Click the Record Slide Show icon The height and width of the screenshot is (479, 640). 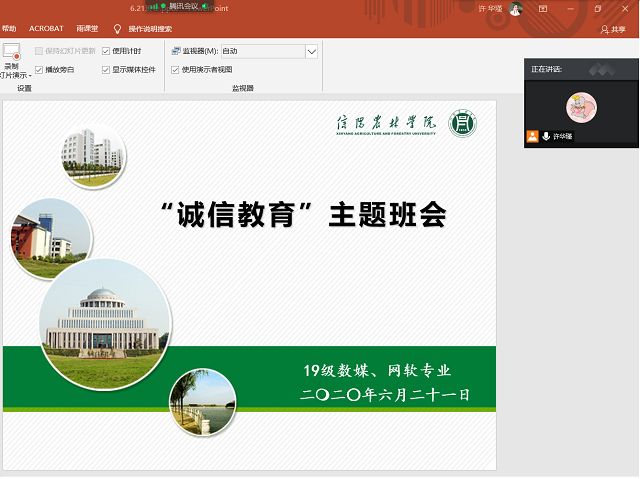11,53
